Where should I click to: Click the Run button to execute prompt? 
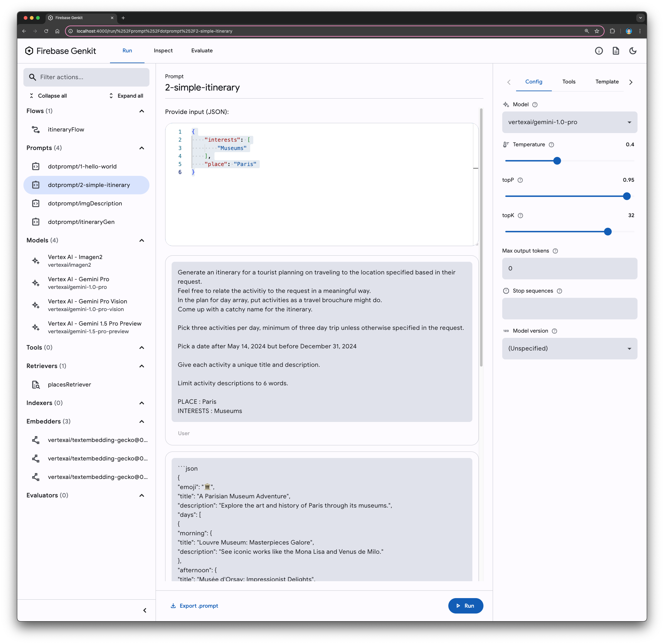click(x=466, y=606)
